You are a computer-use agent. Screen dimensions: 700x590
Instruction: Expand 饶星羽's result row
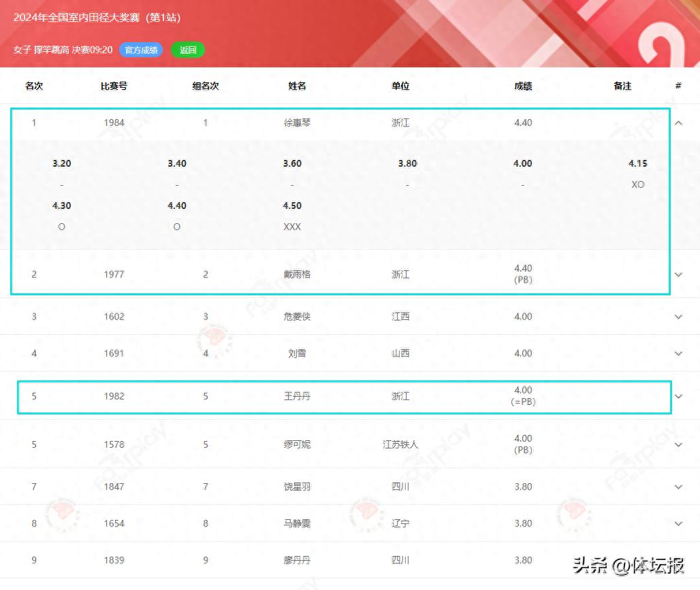click(678, 487)
